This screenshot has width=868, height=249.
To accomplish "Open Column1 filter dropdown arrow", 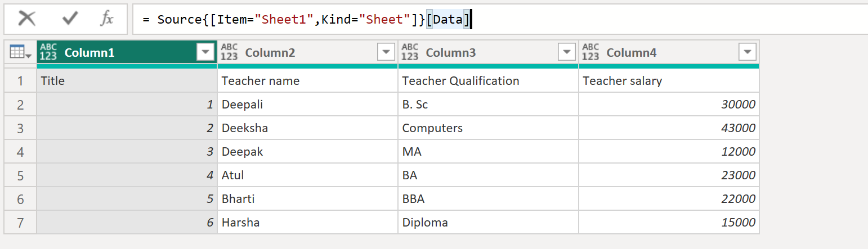I will [205, 52].
